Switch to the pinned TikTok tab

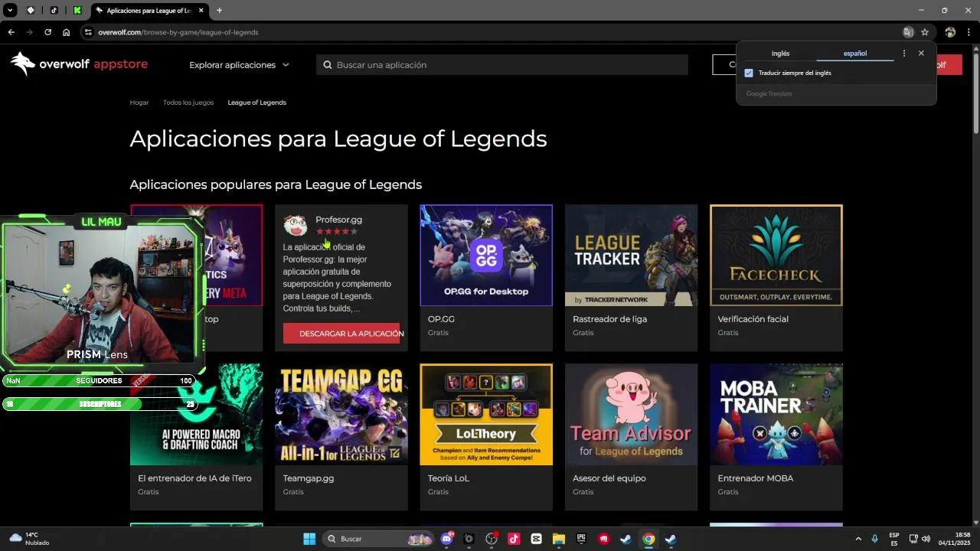pos(54,11)
